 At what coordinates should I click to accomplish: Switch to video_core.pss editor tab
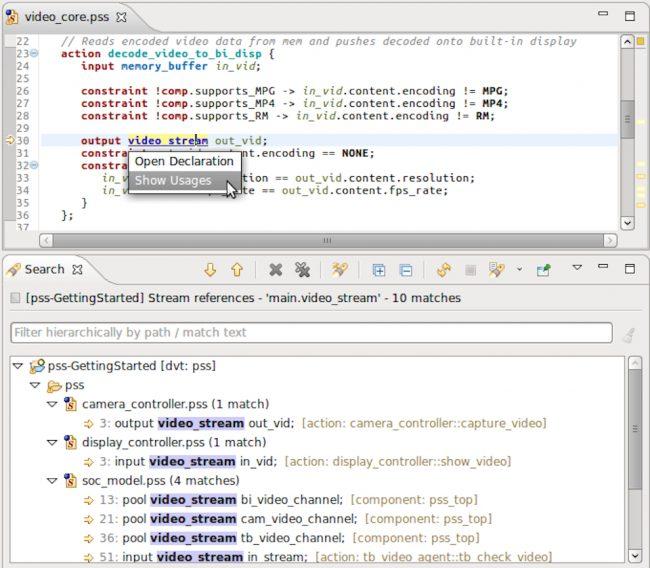[67, 17]
